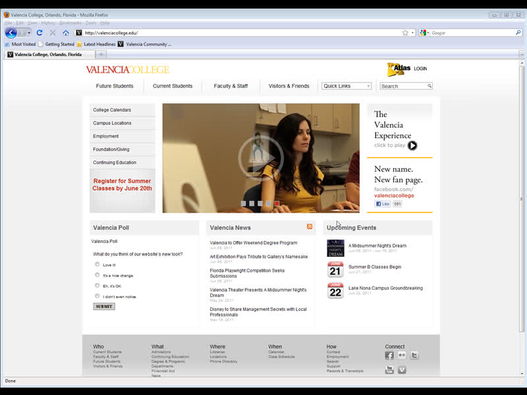Screen dimensions: 527x395
Task: Open the back/forward history dropdown arrow
Action: point(29,33)
